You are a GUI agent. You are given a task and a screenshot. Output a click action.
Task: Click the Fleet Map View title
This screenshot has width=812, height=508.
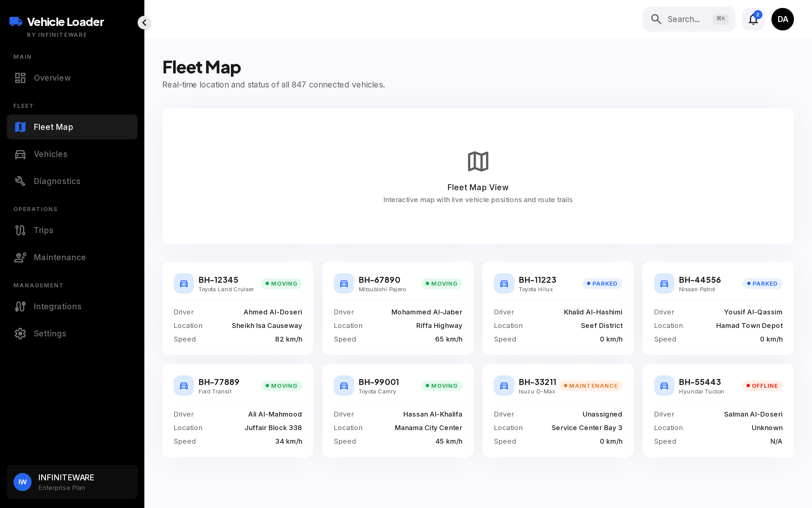click(478, 187)
